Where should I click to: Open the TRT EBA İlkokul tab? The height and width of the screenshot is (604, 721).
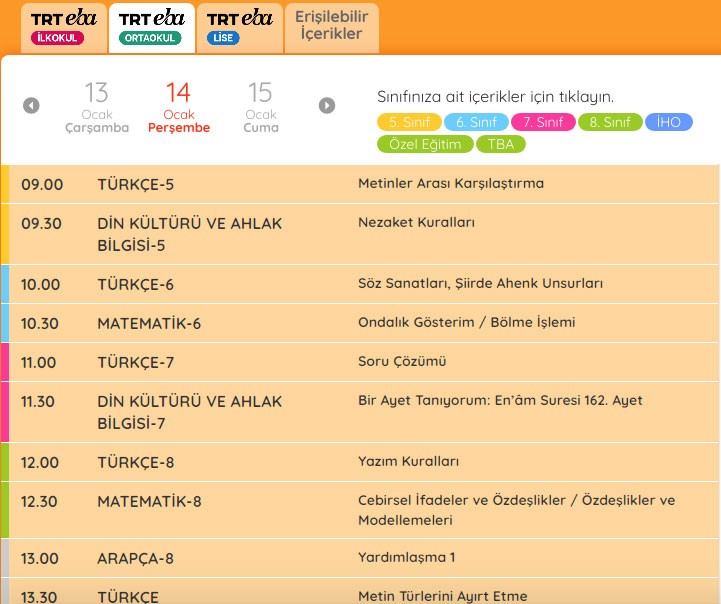click(58, 28)
